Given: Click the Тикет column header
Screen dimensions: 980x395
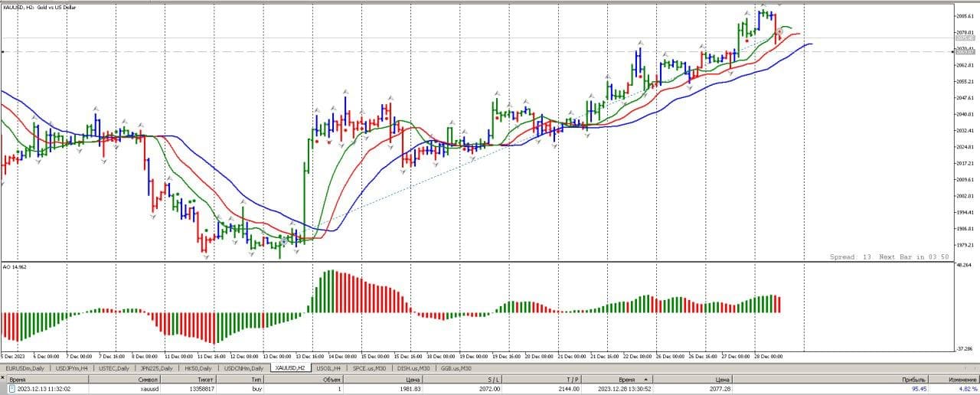Looking at the screenshot, I should 204,379.
